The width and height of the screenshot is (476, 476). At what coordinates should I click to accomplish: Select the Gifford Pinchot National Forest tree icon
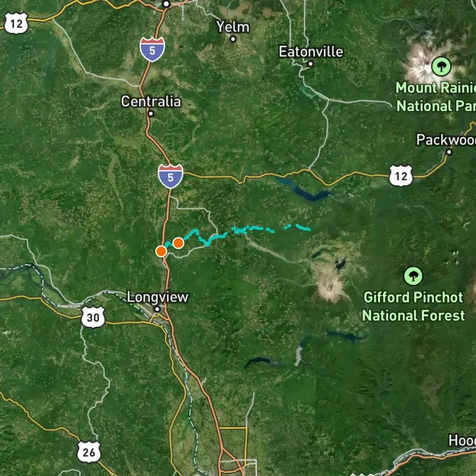click(413, 276)
